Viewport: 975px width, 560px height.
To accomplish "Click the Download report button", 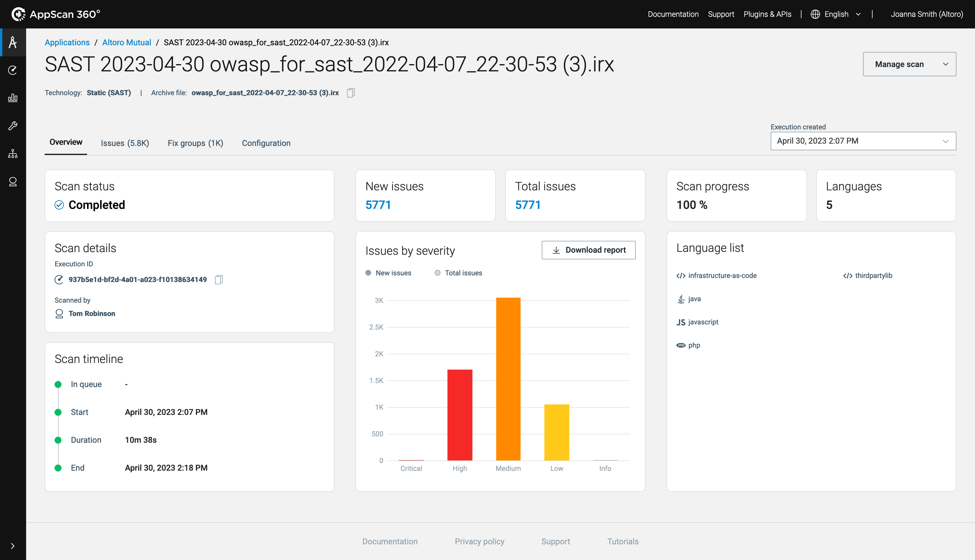I will [x=588, y=250].
